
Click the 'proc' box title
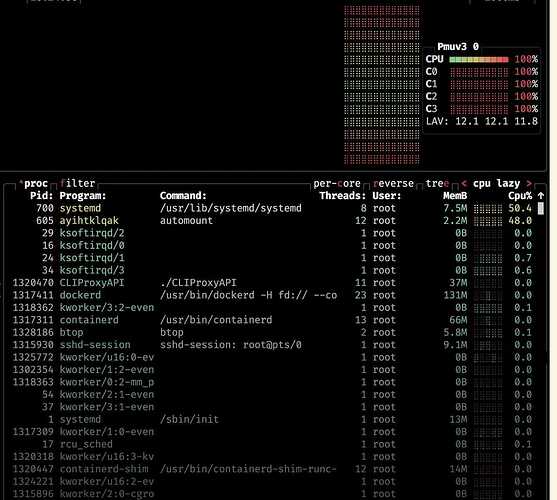click(x=36, y=183)
